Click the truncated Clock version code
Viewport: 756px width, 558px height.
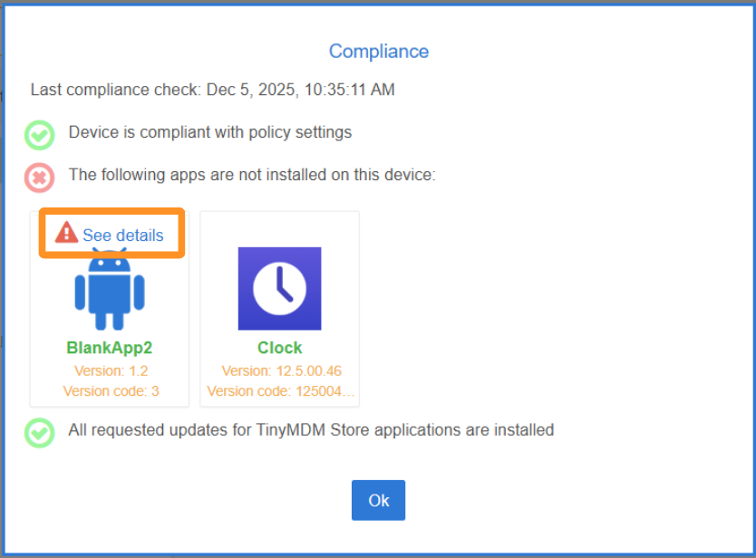281,391
